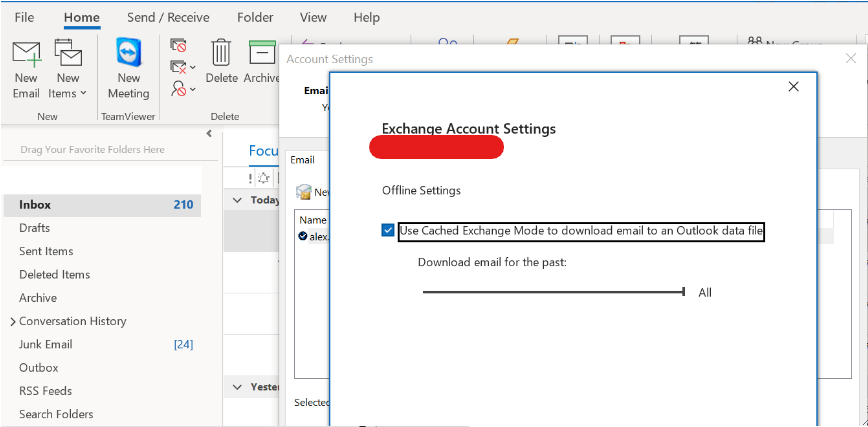The width and height of the screenshot is (868, 427).
Task: Click the importance sort icon in message list
Action: [251, 178]
